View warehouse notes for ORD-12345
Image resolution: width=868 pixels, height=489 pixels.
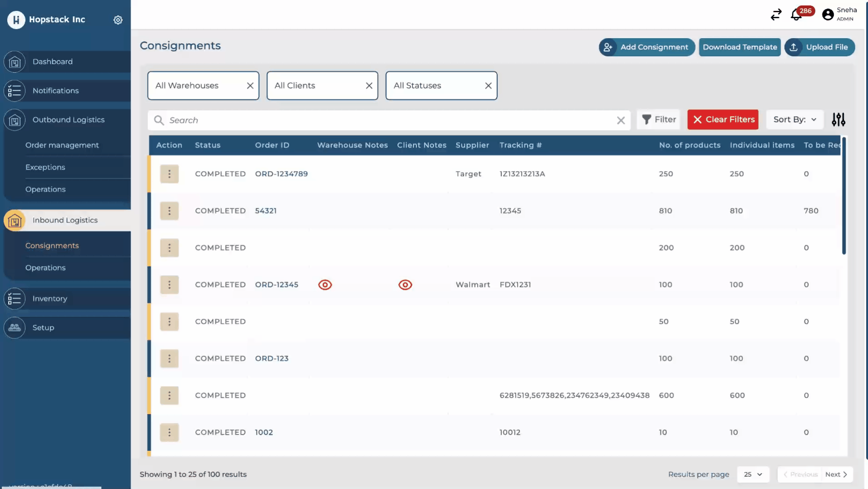[x=325, y=285]
